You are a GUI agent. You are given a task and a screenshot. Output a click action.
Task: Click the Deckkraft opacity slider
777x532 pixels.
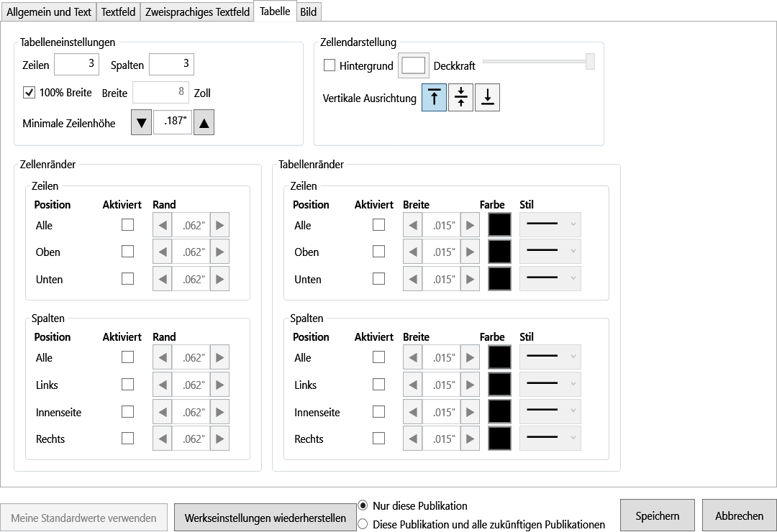[x=539, y=61]
